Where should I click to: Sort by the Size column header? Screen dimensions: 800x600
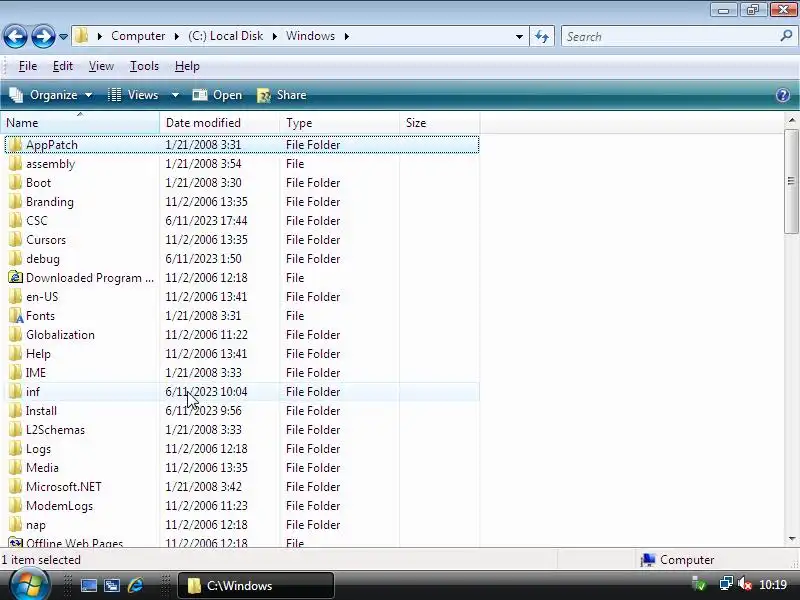pyautogui.click(x=439, y=123)
